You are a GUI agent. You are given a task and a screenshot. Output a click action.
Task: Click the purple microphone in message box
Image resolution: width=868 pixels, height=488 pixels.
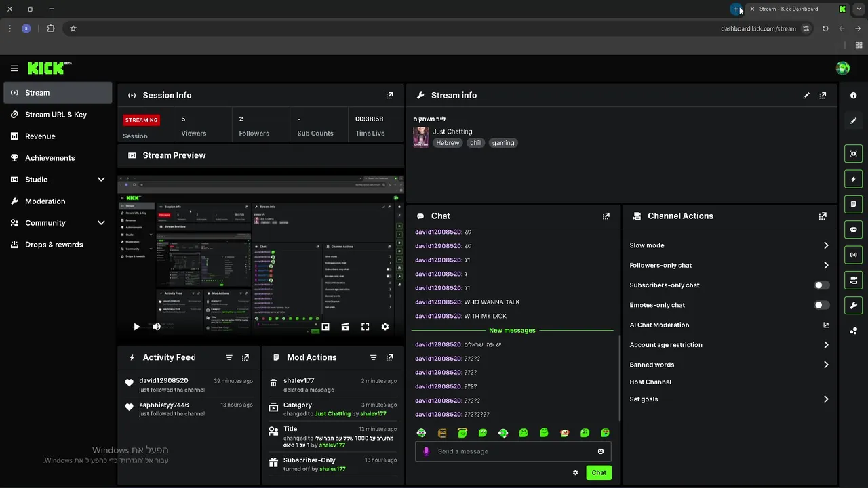click(x=427, y=451)
